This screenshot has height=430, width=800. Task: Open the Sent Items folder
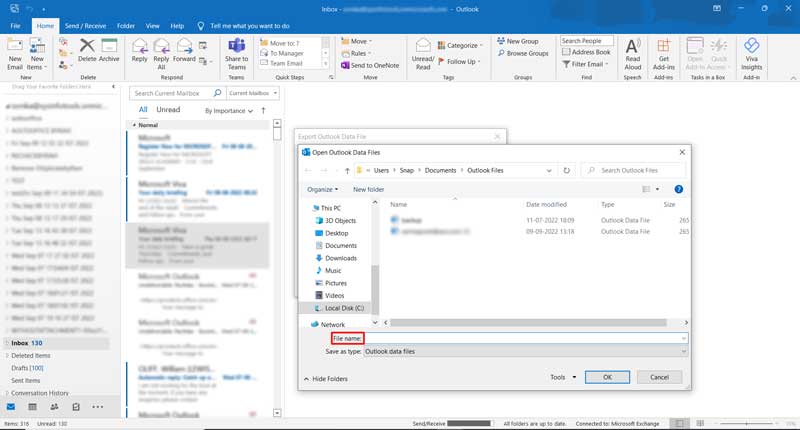pos(26,381)
